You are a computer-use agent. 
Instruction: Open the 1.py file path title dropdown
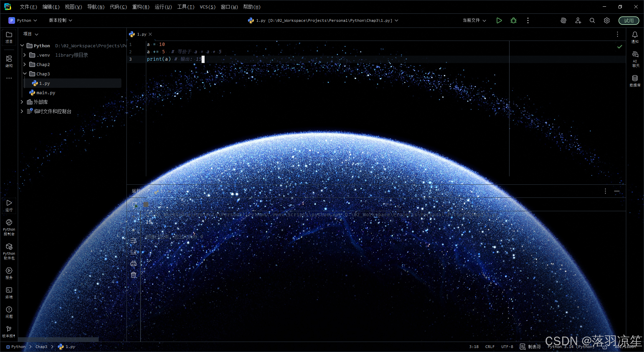[323, 20]
